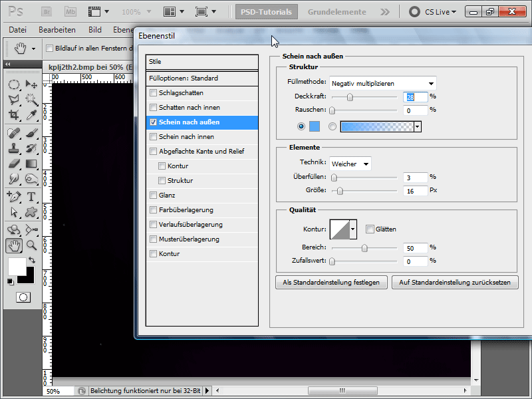Enable the Schlagschatten checkbox
The width and height of the screenshot is (532, 399).
[x=154, y=92]
